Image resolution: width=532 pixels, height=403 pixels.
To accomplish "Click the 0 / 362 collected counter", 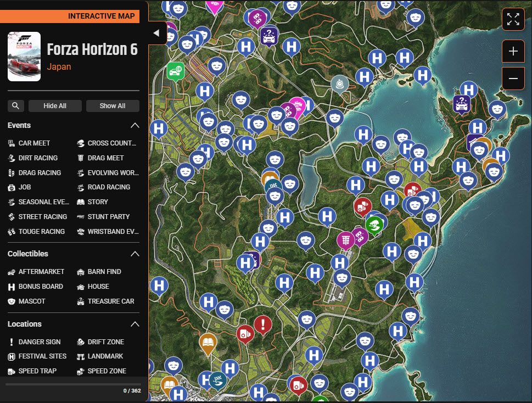I will coord(132,391).
